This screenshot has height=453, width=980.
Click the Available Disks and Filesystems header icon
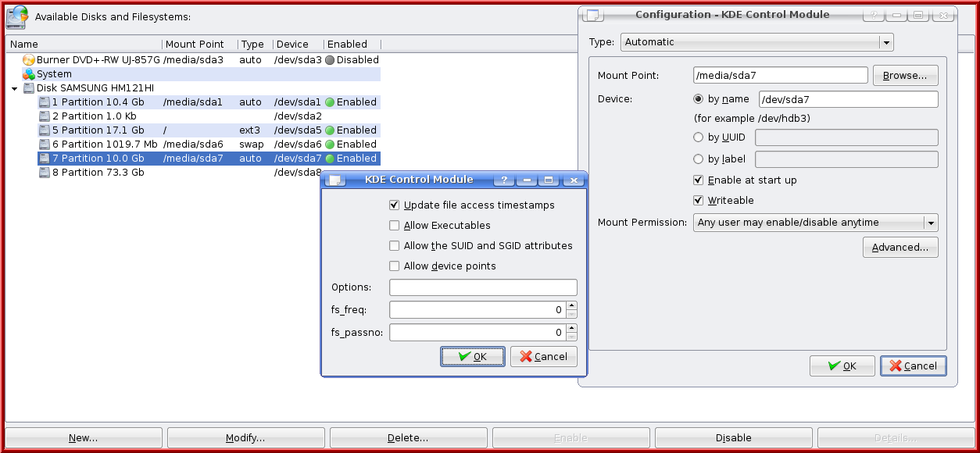click(x=18, y=17)
